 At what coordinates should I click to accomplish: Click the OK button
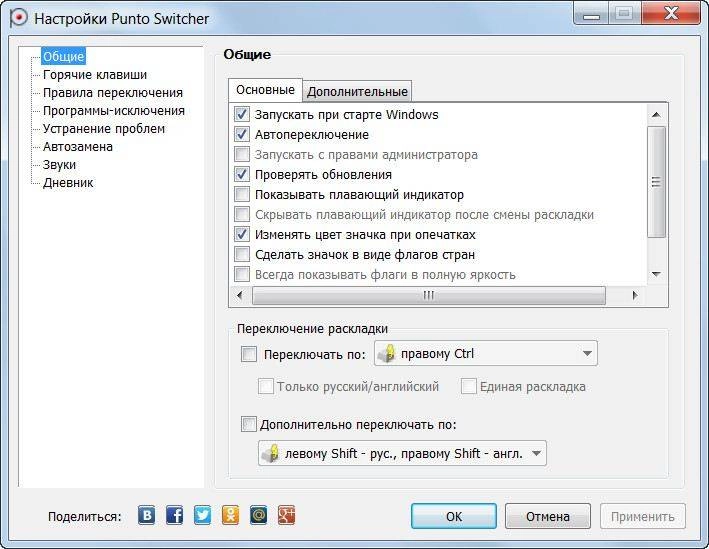[x=454, y=516]
